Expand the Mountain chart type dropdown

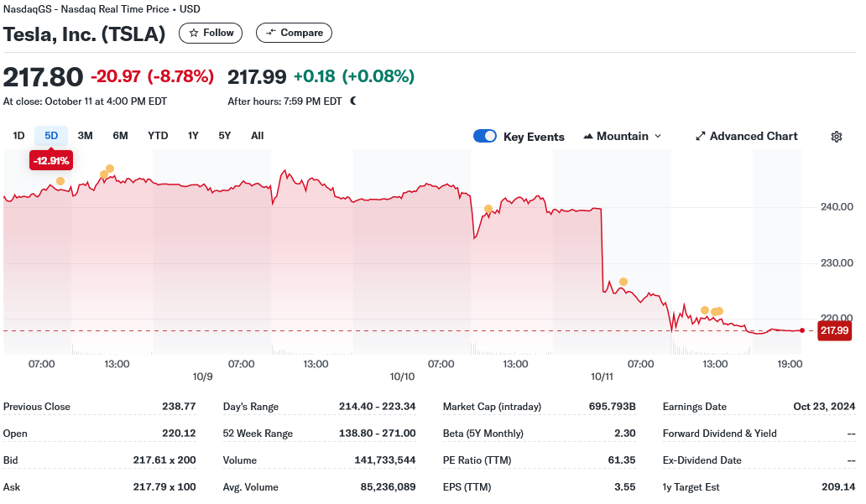(622, 137)
